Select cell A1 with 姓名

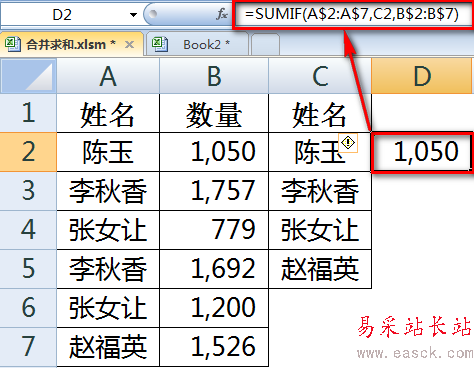click(108, 113)
